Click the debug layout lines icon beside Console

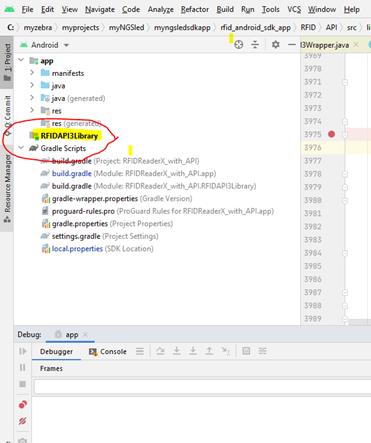(x=140, y=351)
